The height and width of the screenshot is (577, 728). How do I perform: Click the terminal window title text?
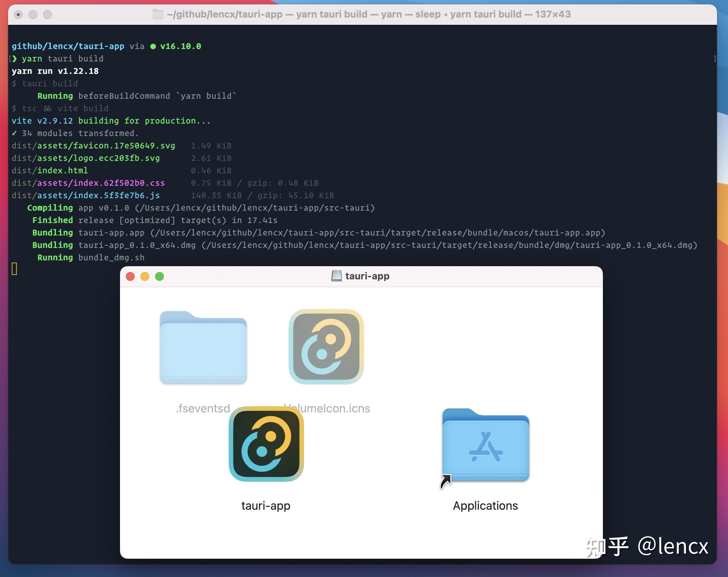368,14
